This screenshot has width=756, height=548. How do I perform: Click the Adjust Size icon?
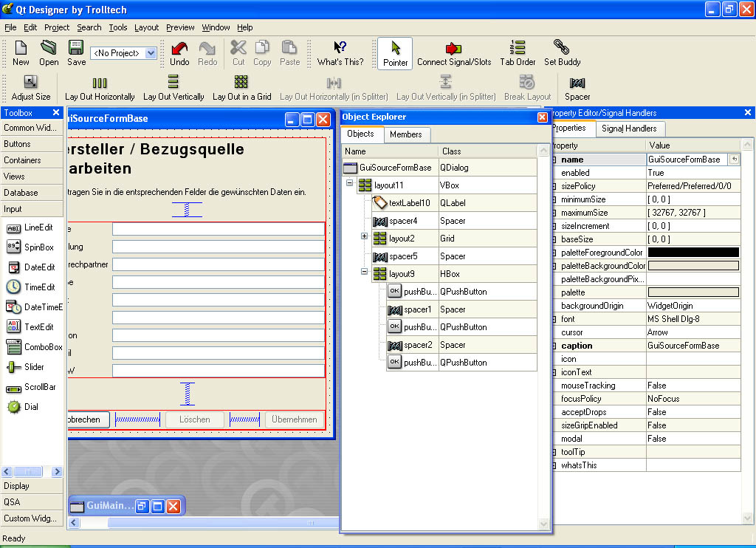tap(30, 82)
